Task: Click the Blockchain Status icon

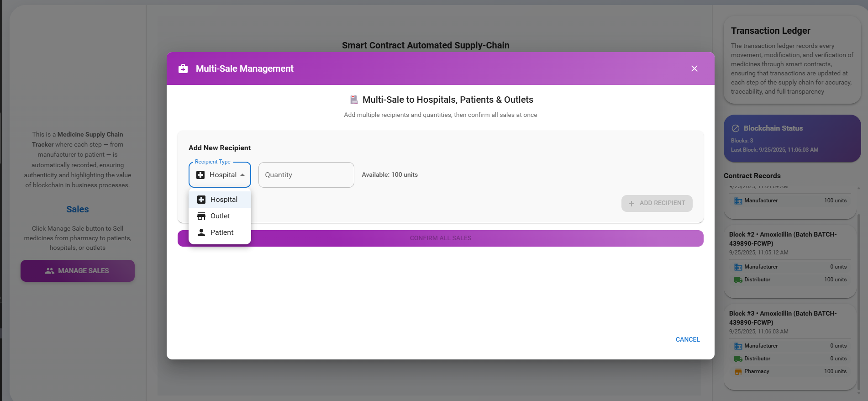Action: pyautogui.click(x=736, y=128)
